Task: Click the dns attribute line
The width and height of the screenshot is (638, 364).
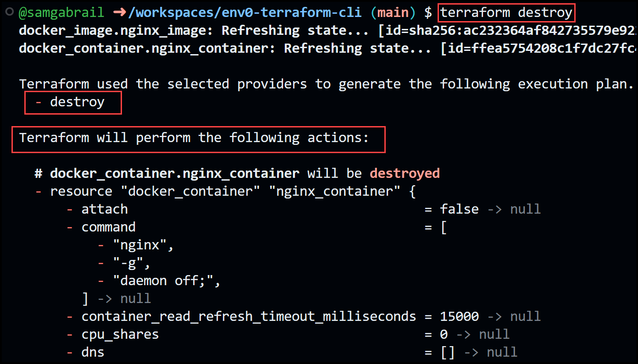Action: click(x=292, y=352)
